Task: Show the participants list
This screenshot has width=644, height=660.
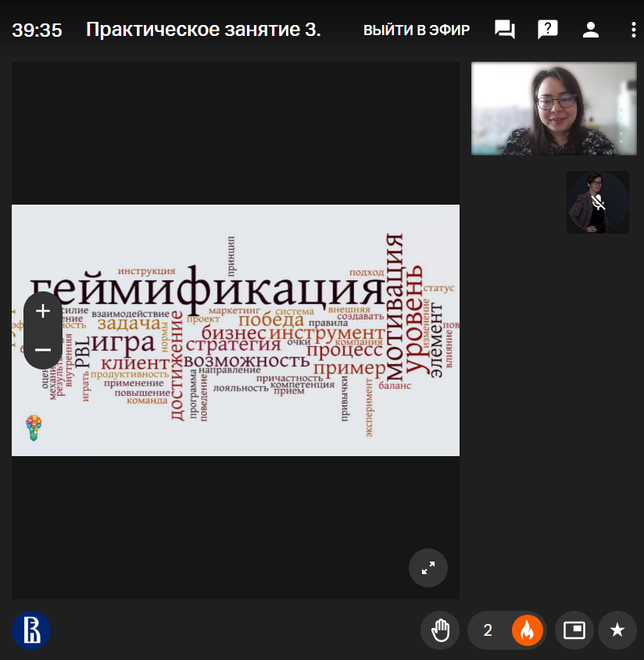Action: coord(590,30)
